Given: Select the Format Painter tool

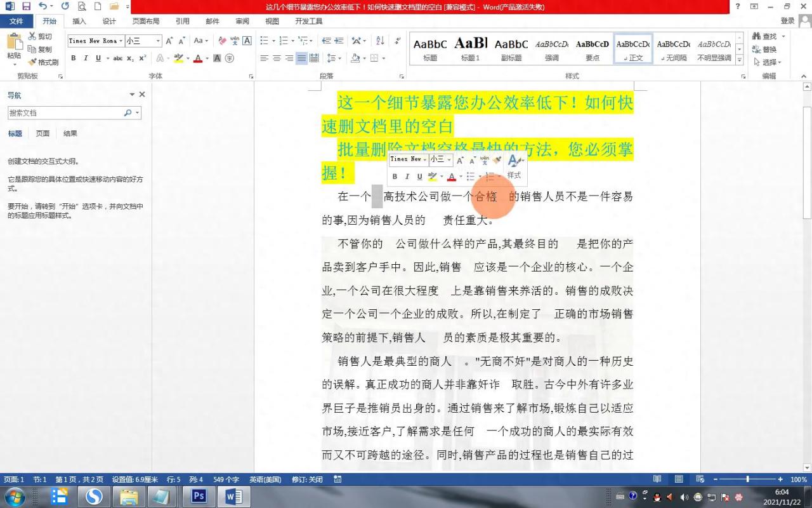Looking at the screenshot, I should pyautogui.click(x=43, y=61).
